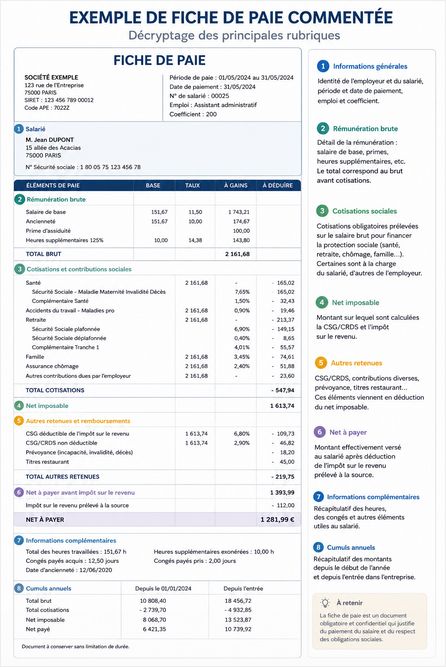The height and width of the screenshot is (667, 446).
Task: Select cumulative total brut '18 456,72'
Action: coord(238,601)
